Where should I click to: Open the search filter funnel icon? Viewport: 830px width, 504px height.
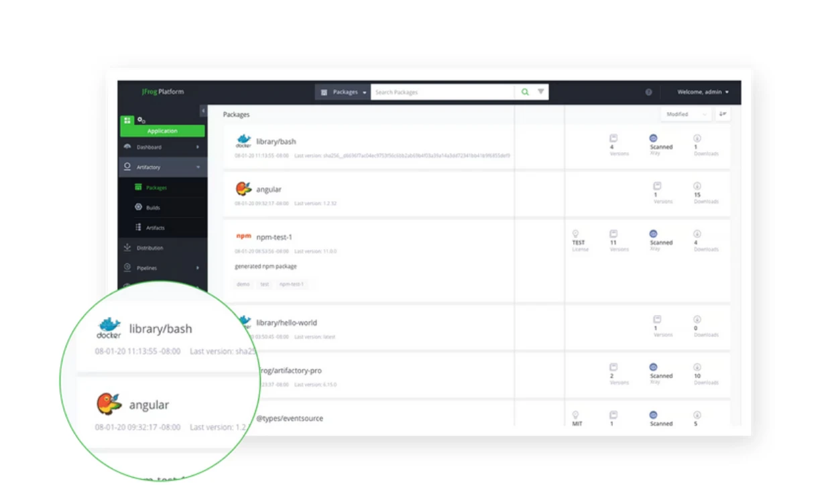540,92
